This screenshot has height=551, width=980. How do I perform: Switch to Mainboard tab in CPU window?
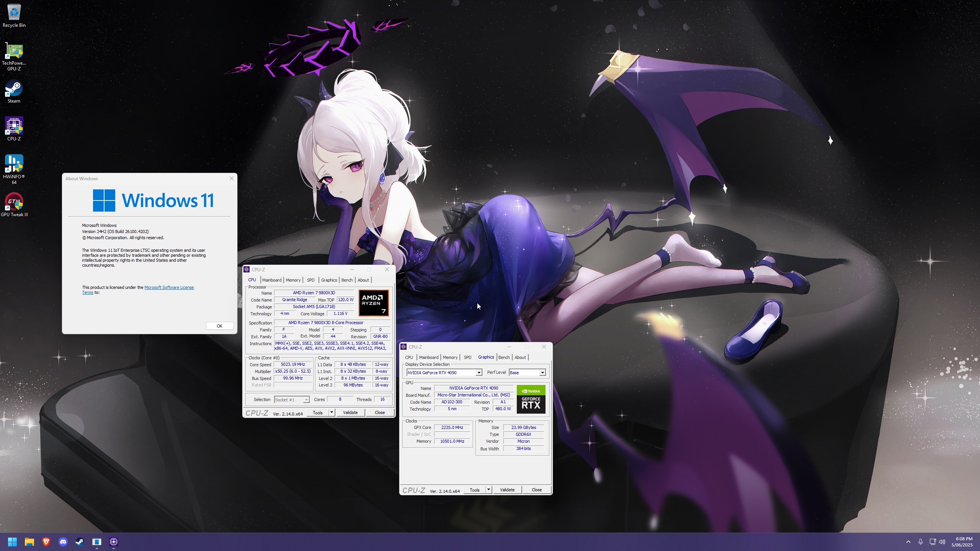pos(272,280)
